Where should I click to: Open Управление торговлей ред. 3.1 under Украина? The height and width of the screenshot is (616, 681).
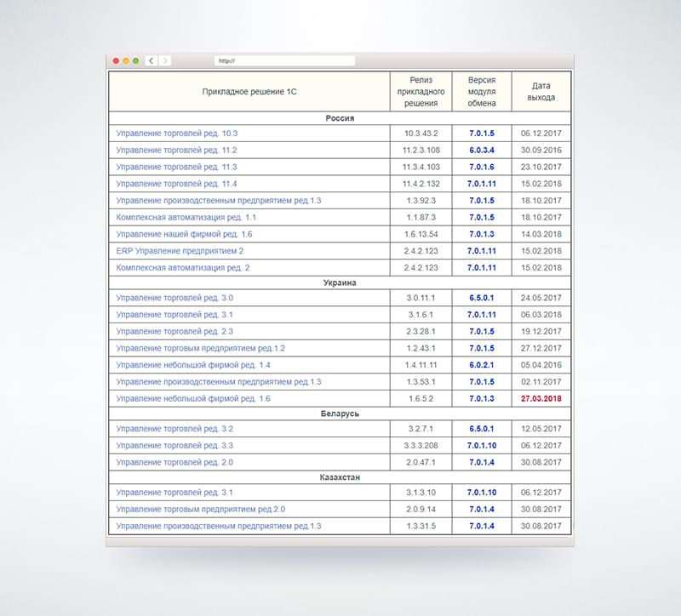175,315
